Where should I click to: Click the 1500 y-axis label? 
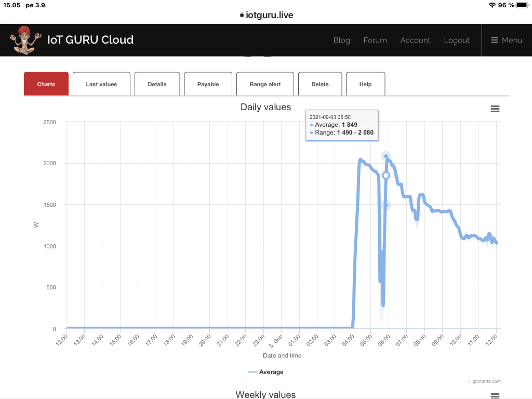[x=49, y=205]
